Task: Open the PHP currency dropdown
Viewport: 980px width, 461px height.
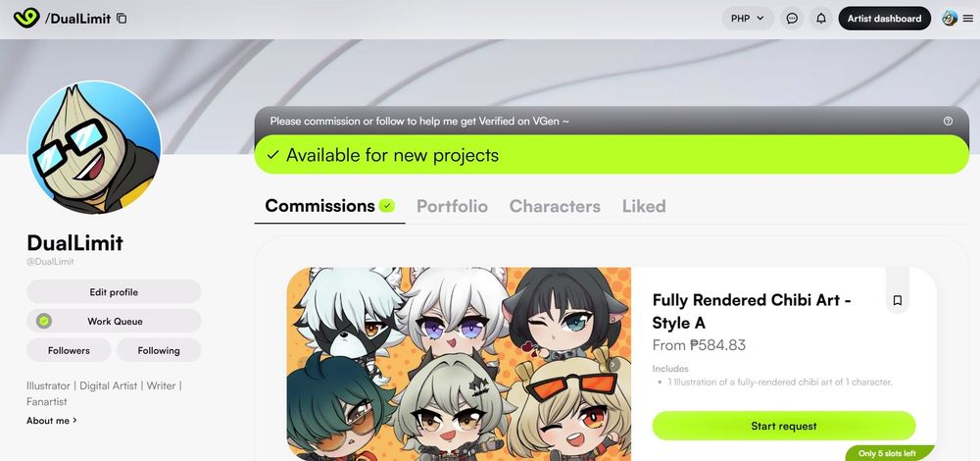Action: pyautogui.click(x=748, y=19)
